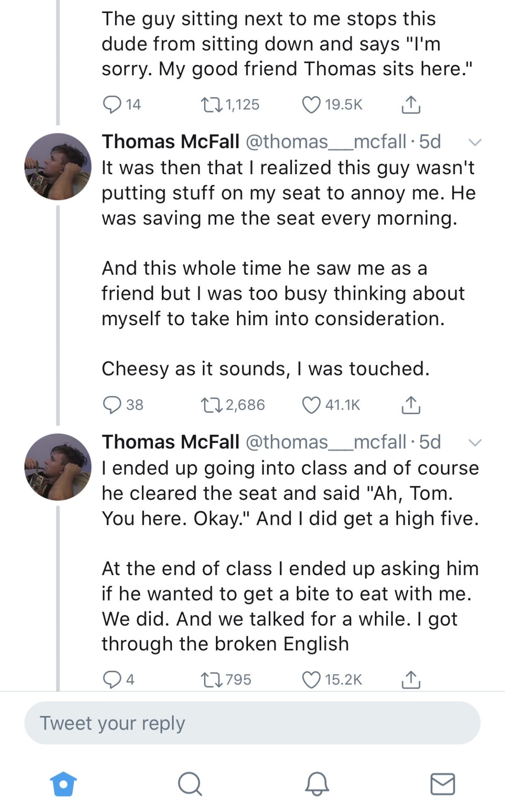Screen dimensions: 505x812
Task: Share the tweet with 41.1K likes
Action: pyautogui.click(x=410, y=405)
